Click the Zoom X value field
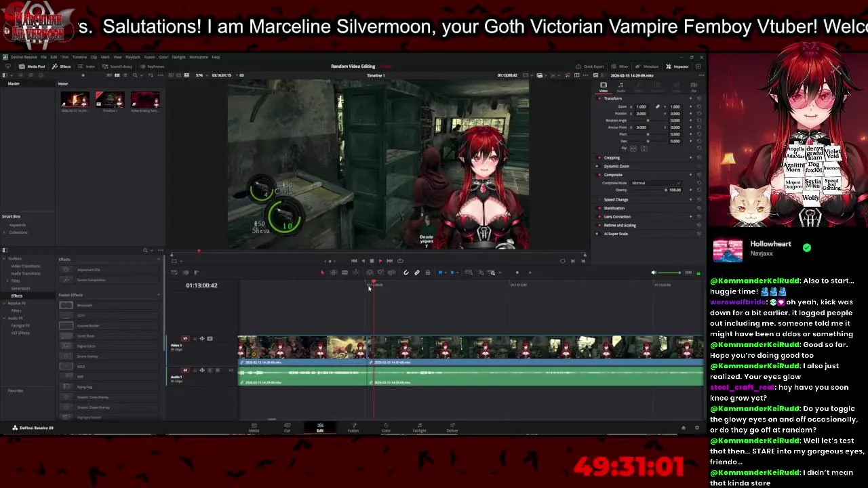Screen dimensions: 868x488 [x=641, y=106]
